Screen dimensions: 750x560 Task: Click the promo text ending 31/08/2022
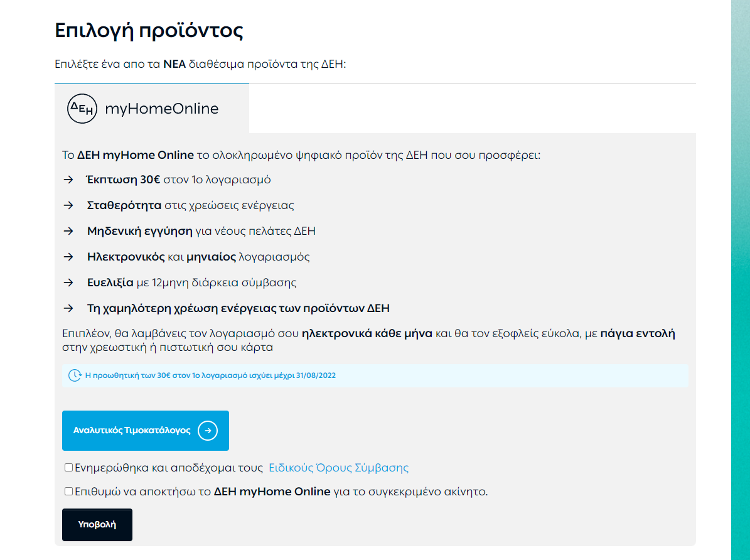[210, 375]
